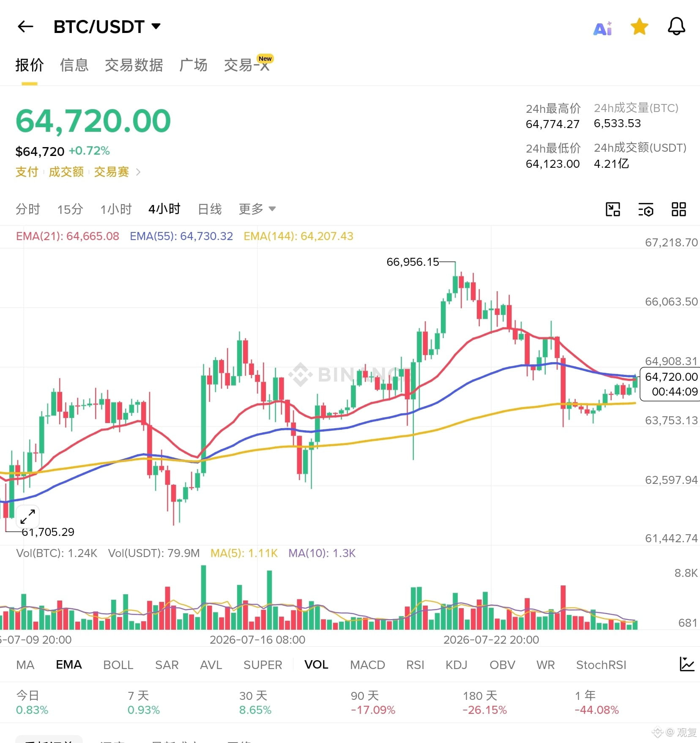Select 4小时 timeframe

pos(164,209)
